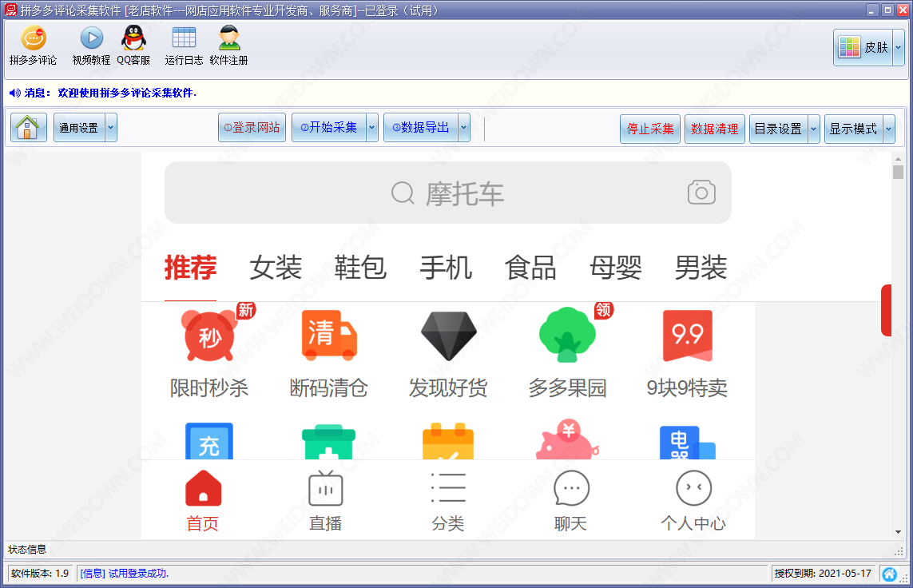
Task: Click the ③数据导出 button
Action: [x=421, y=128]
